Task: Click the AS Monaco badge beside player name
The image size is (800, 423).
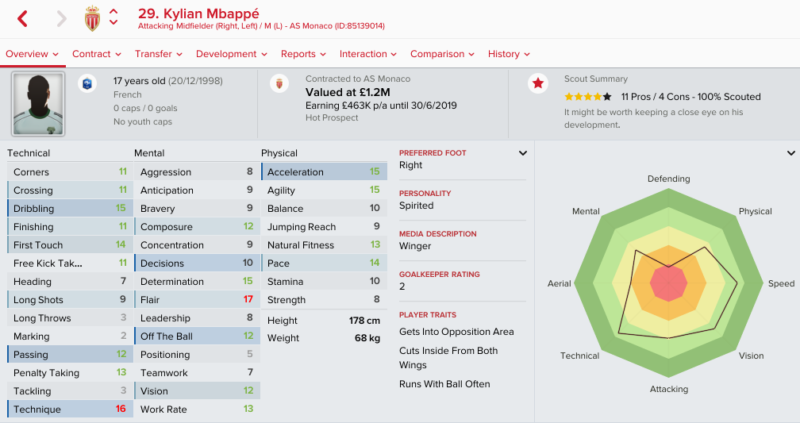Action: tap(90, 18)
